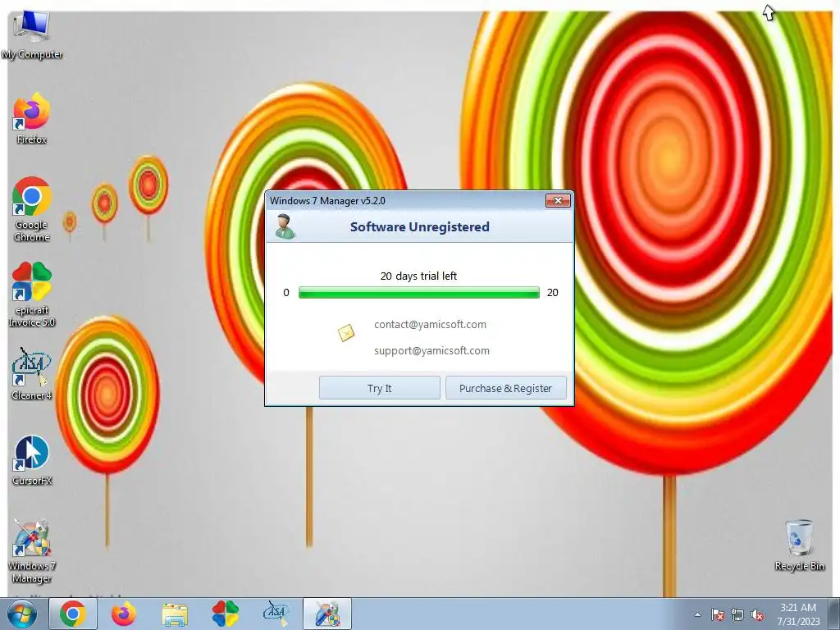Image resolution: width=840 pixels, height=630 pixels.
Task: Select the epicraft Invoice 5.0 desktop shortcut
Action: click(32, 294)
